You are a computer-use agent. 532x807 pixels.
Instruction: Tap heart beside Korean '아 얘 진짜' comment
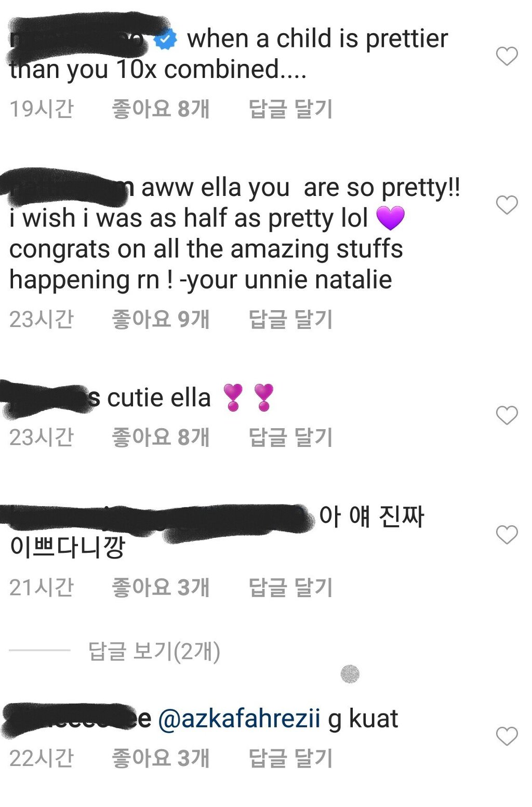click(507, 535)
